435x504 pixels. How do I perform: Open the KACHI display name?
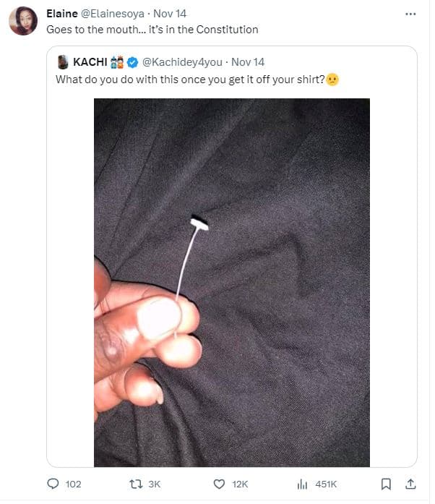(x=90, y=61)
